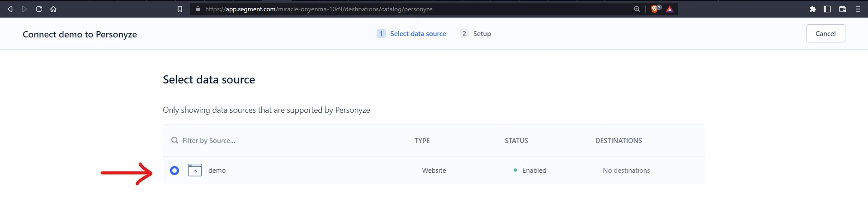Screen dimensions: 868x217
Task: Open the Brave Wallet icon
Action: 843,9
